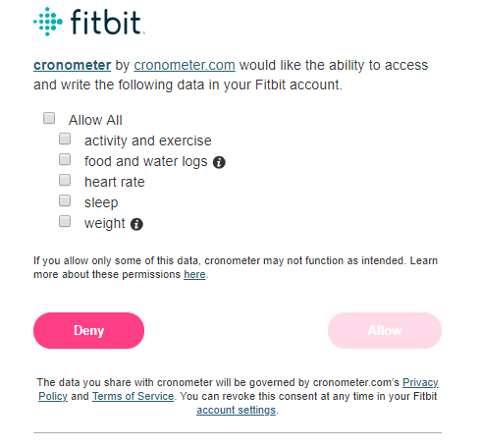
Task: Open the cronometer.com link
Action: click(185, 65)
